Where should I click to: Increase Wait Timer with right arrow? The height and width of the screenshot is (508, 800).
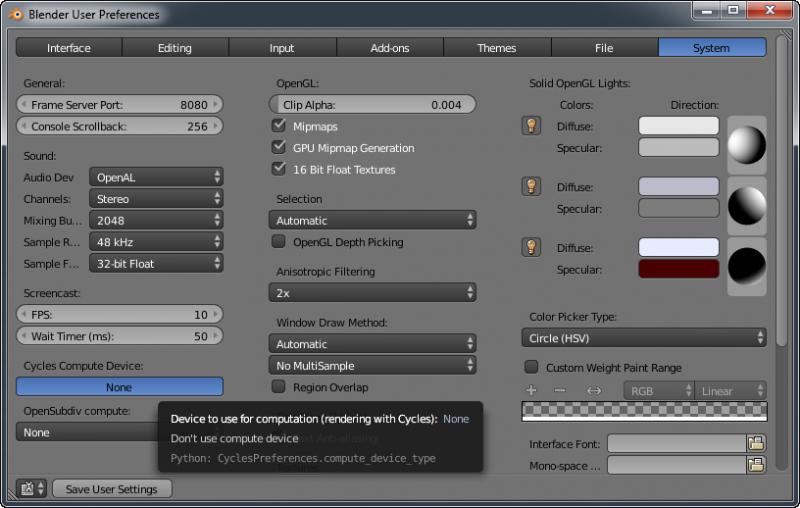[x=216, y=336]
